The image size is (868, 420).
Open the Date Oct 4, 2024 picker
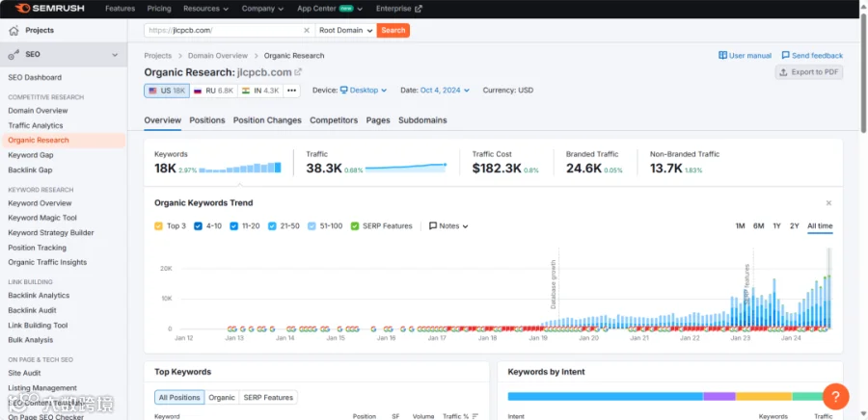[x=445, y=91]
